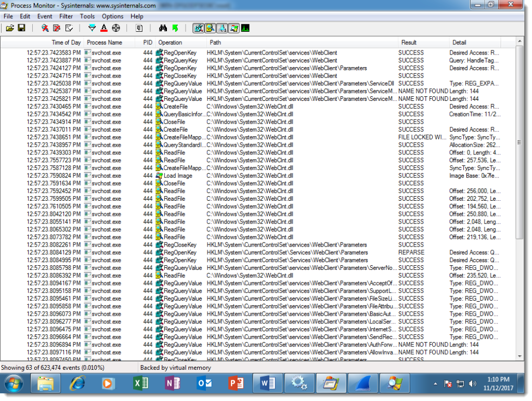Screen dimensions: 532x401
Task: Click the binoculars Find icon
Action: (163, 28)
